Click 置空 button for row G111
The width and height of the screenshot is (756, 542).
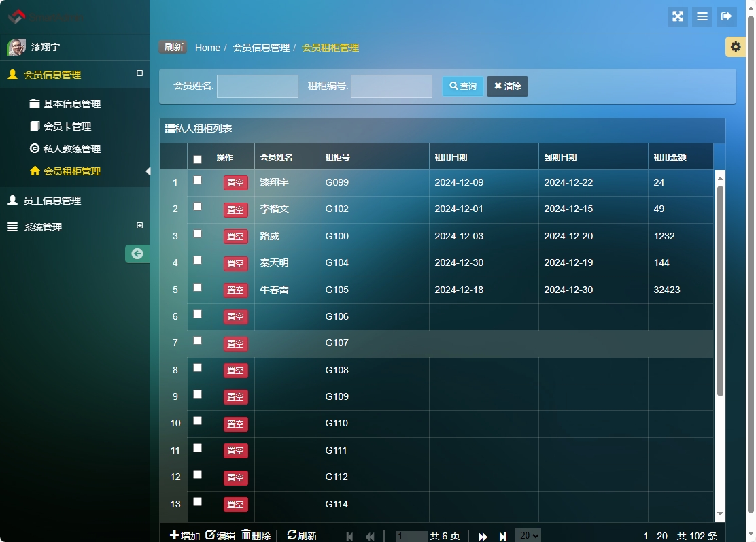(x=236, y=450)
